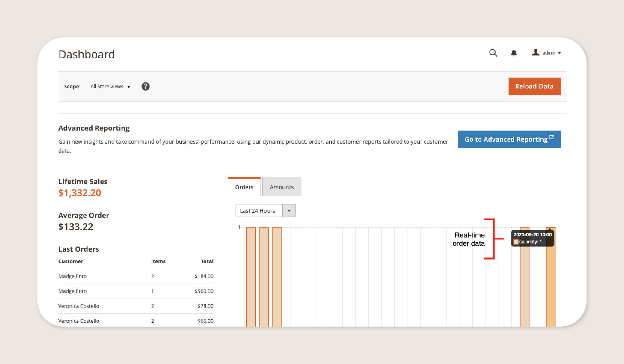The height and width of the screenshot is (364, 624).
Task: Click the admin user profile icon
Action: pyautogui.click(x=535, y=52)
